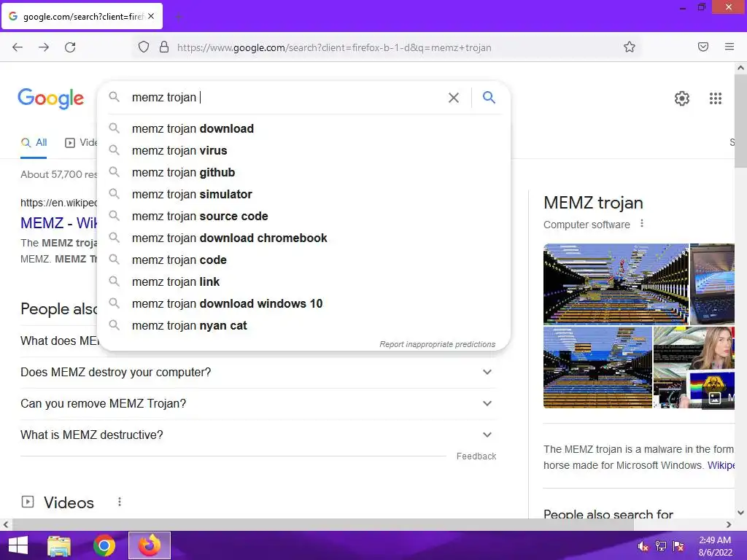Choose suggestion 'memz trojan simulator'

click(x=304, y=194)
